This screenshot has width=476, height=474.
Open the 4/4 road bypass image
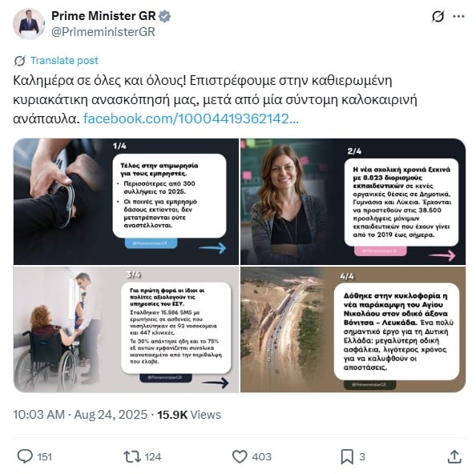pyautogui.click(x=353, y=329)
